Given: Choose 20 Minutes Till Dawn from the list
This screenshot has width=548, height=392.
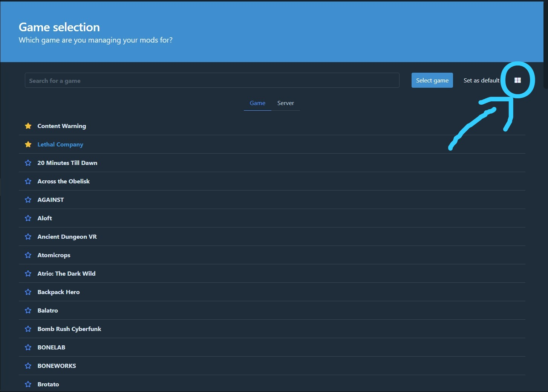Looking at the screenshot, I should (67, 163).
